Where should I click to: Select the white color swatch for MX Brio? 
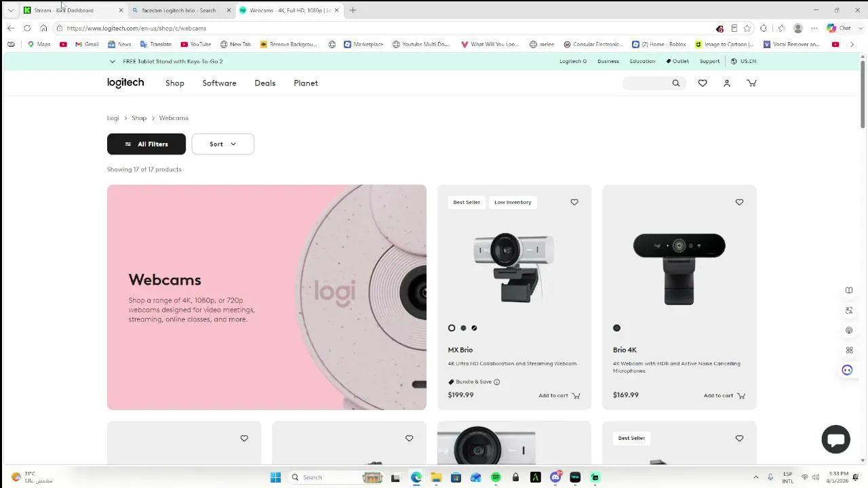[452, 328]
